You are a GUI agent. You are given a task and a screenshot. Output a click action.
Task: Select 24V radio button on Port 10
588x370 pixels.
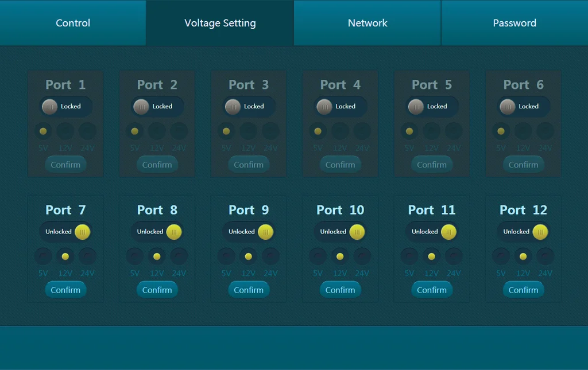pos(362,256)
